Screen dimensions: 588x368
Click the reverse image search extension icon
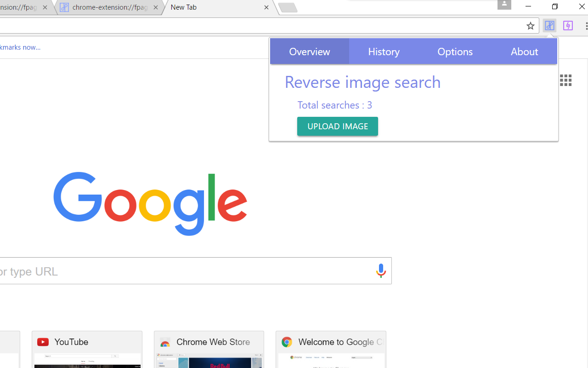point(549,26)
